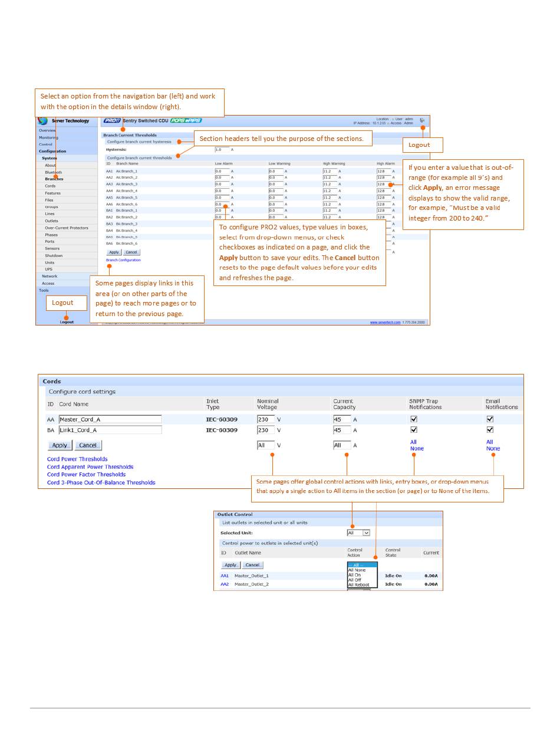The image size is (560, 736).
Task: Choose 'All None' in Control Action list
Action: pyautogui.click(x=357, y=570)
